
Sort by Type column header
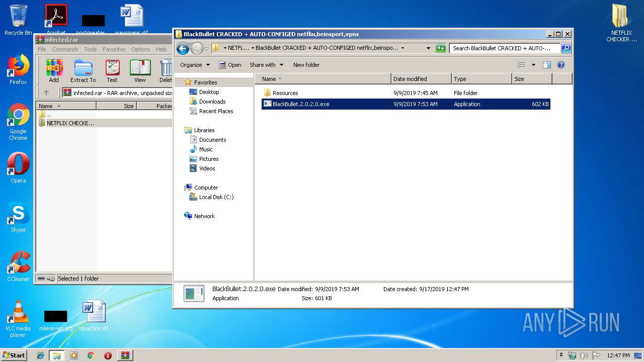tap(481, 79)
